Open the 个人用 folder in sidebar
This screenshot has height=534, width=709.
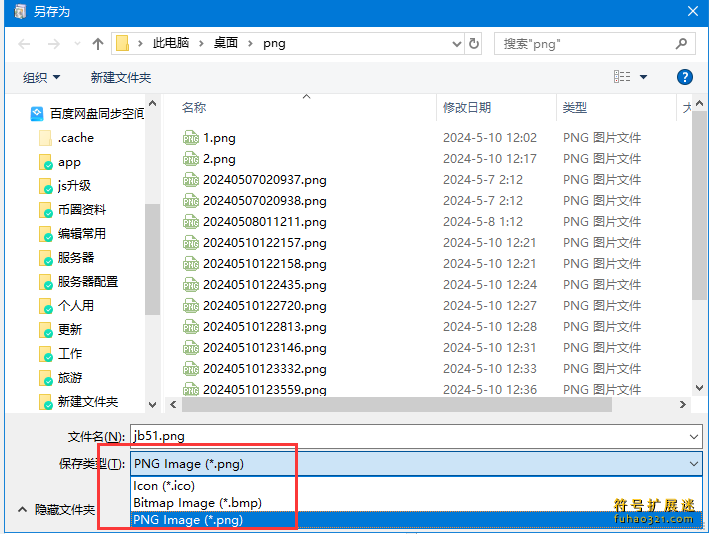(x=67, y=305)
